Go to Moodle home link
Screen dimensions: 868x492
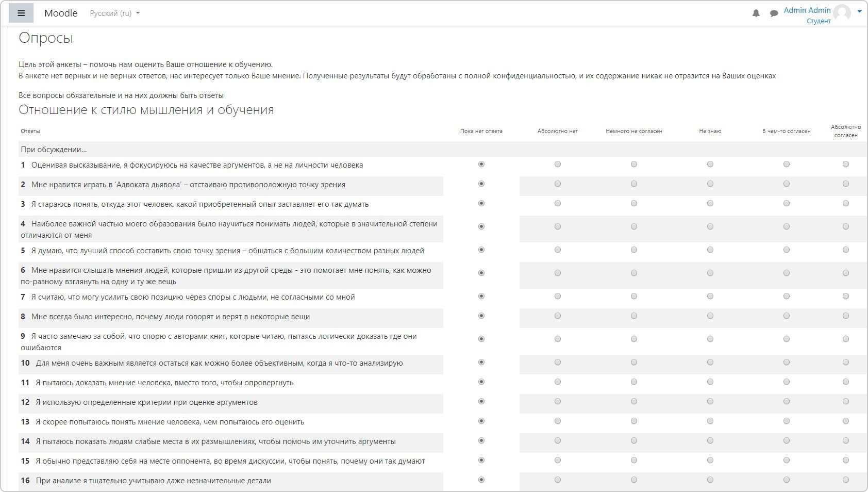61,13
